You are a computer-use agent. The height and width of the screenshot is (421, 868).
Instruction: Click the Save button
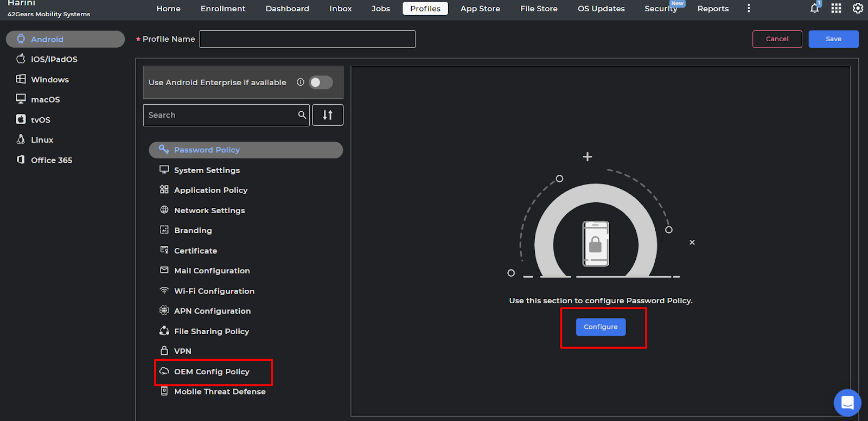click(833, 39)
